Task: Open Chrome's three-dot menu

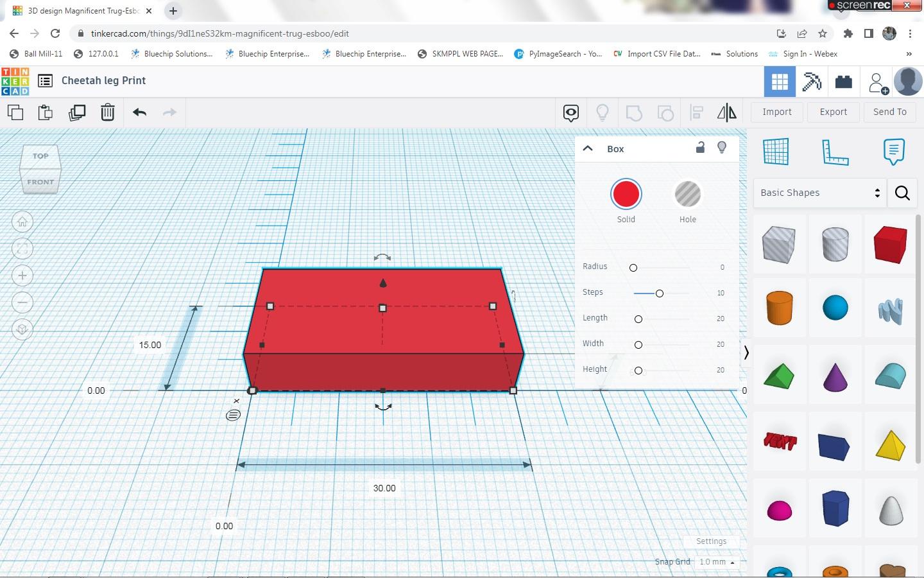Action: click(910, 33)
